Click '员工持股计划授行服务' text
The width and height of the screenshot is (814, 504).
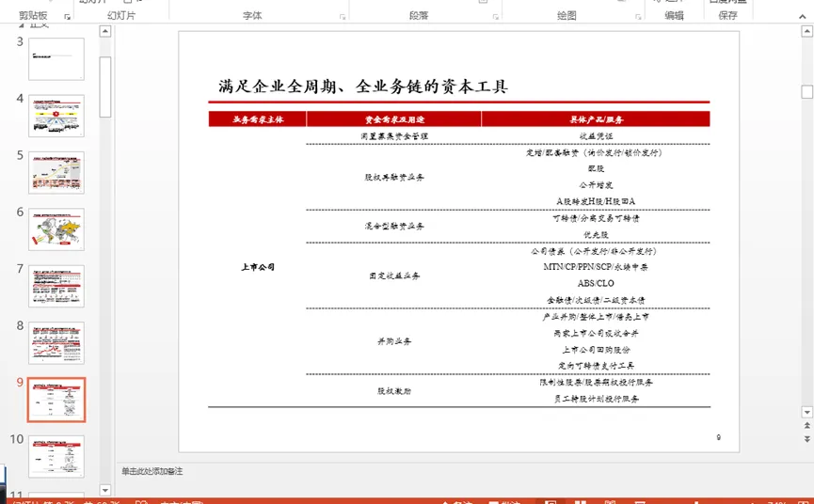click(x=596, y=399)
